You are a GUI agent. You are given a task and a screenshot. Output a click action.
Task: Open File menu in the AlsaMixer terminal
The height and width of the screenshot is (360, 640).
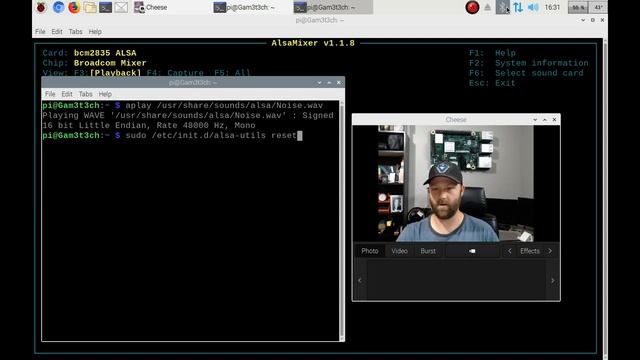(40, 31)
